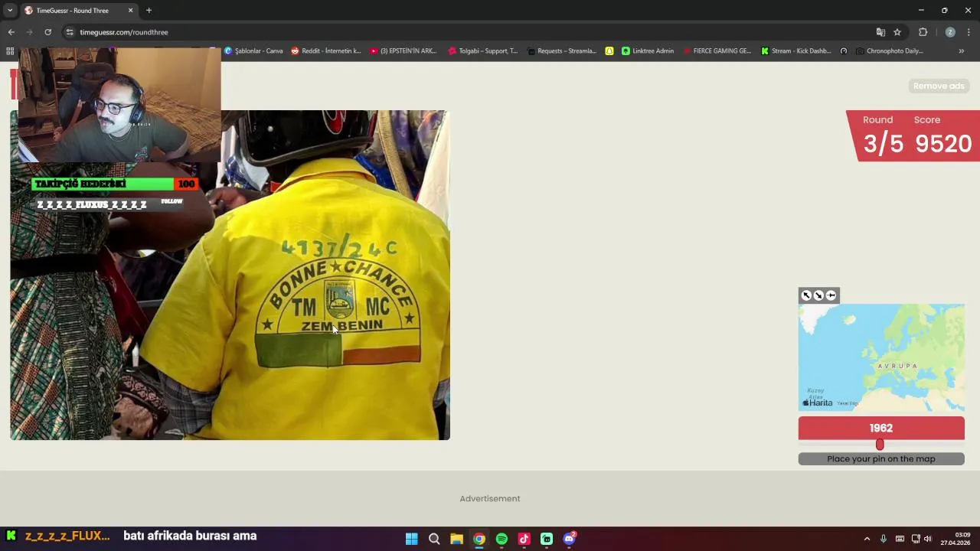Click the keyboard tray icon

point(900,539)
